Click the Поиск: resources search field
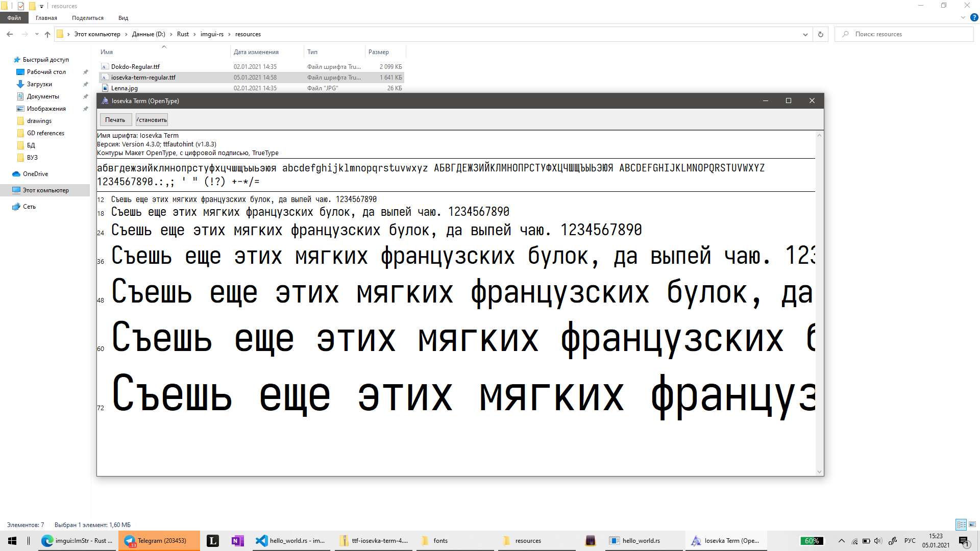980x551 pixels. tap(904, 34)
